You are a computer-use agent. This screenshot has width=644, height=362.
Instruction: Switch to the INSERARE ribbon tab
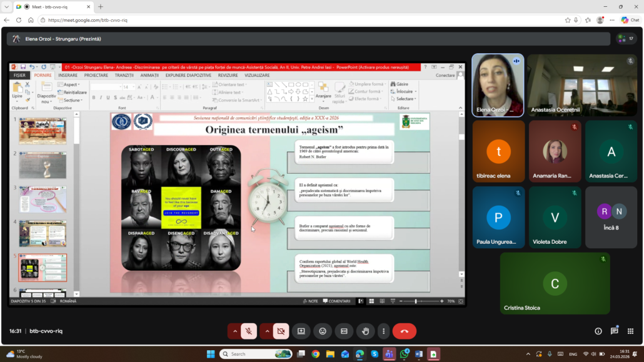pyautogui.click(x=68, y=76)
